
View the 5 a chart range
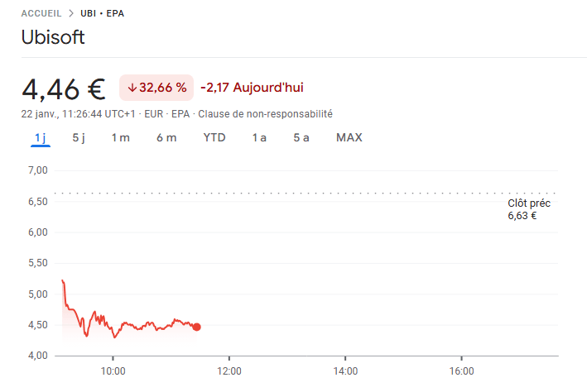click(x=301, y=137)
